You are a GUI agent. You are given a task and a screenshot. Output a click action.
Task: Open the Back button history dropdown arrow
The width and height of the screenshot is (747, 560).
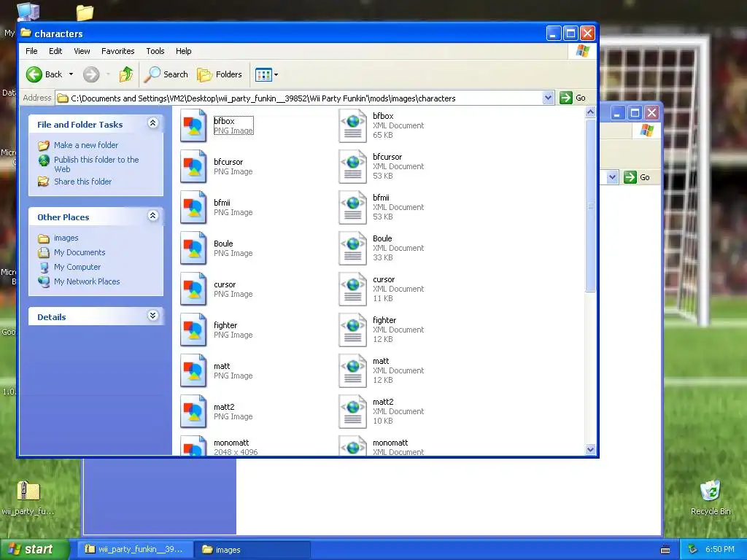71,74
